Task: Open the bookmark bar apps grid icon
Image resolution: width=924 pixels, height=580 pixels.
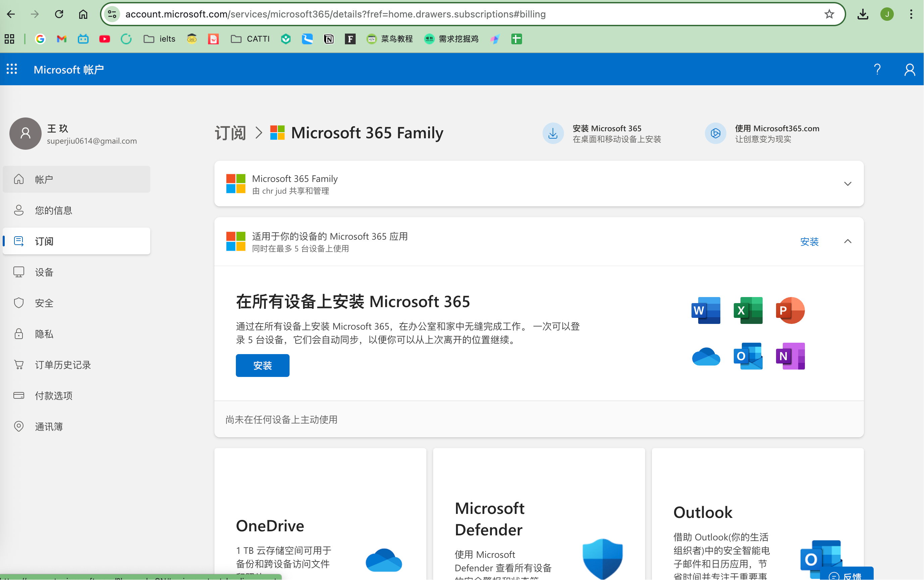Action: [10, 39]
